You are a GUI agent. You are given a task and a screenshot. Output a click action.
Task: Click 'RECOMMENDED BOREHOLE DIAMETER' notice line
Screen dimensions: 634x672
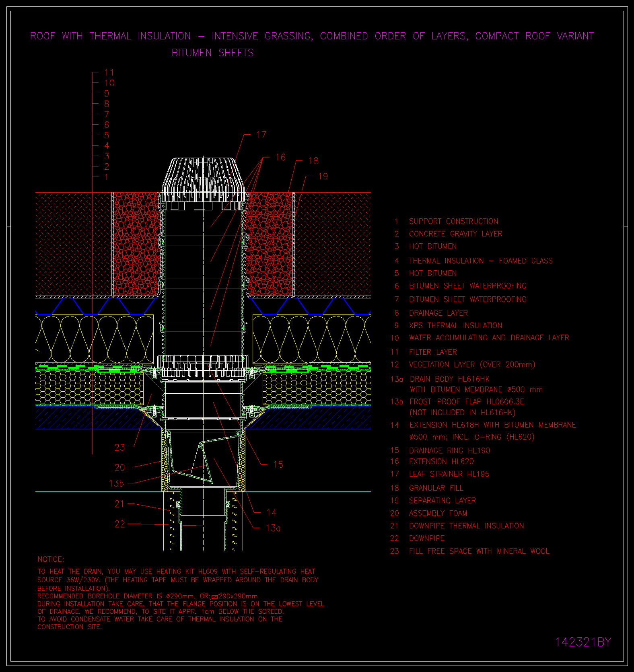click(148, 596)
